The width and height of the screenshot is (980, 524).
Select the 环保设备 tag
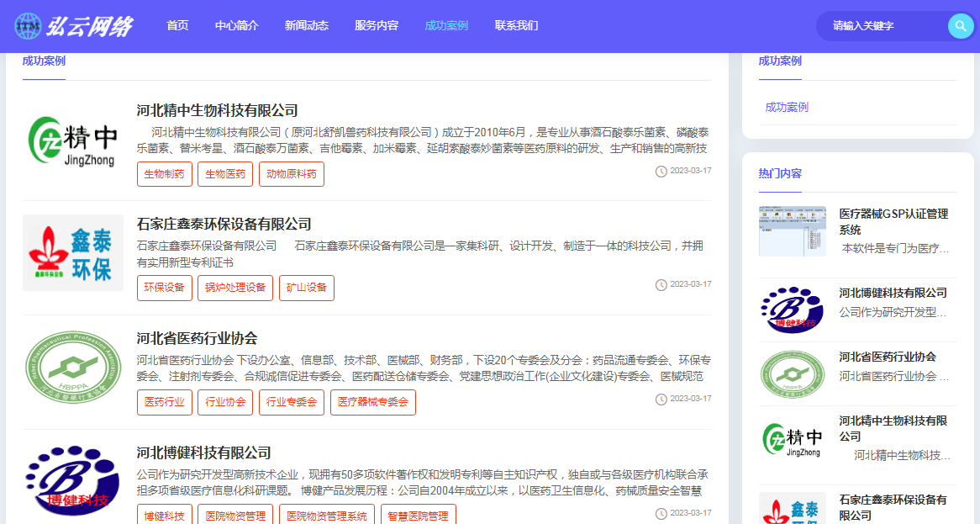coord(165,288)
